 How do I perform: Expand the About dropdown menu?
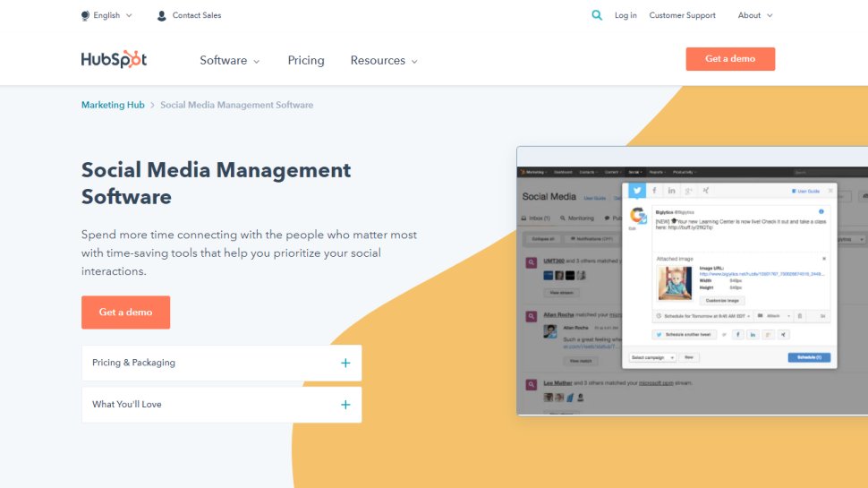(755, 15)
